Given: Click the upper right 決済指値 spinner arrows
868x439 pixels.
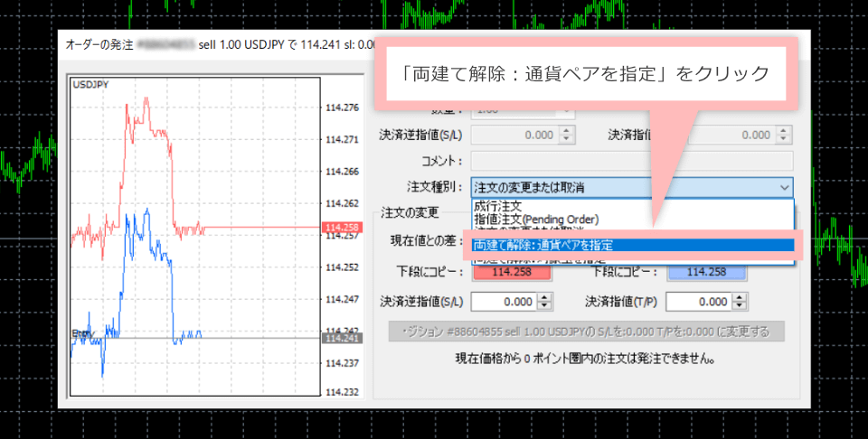Looking at the screenshot, I should click(x=785, y=135).
